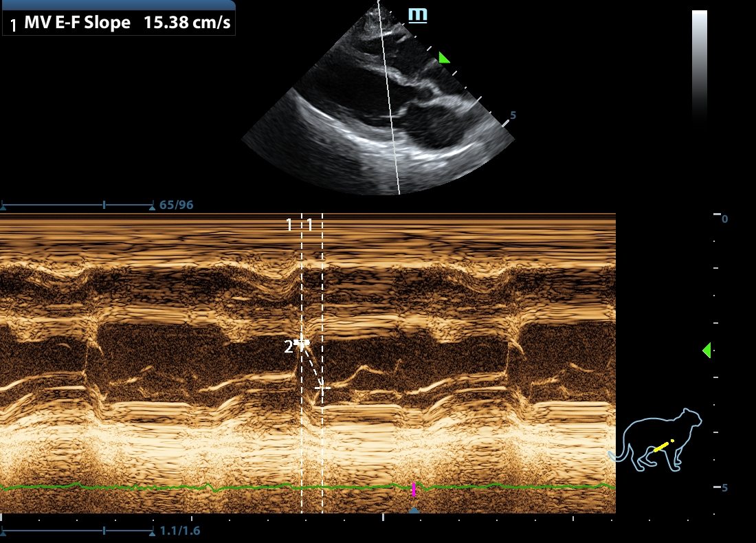The image size is (756, 543).
Task: Click the blue 'm' orientation marker
Action: tap(418, 15)
